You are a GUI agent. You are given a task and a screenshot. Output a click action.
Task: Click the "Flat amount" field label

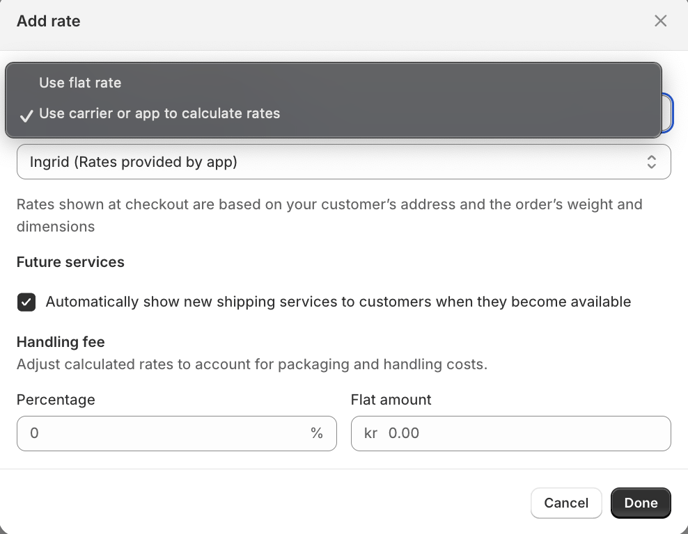(391, 400)
